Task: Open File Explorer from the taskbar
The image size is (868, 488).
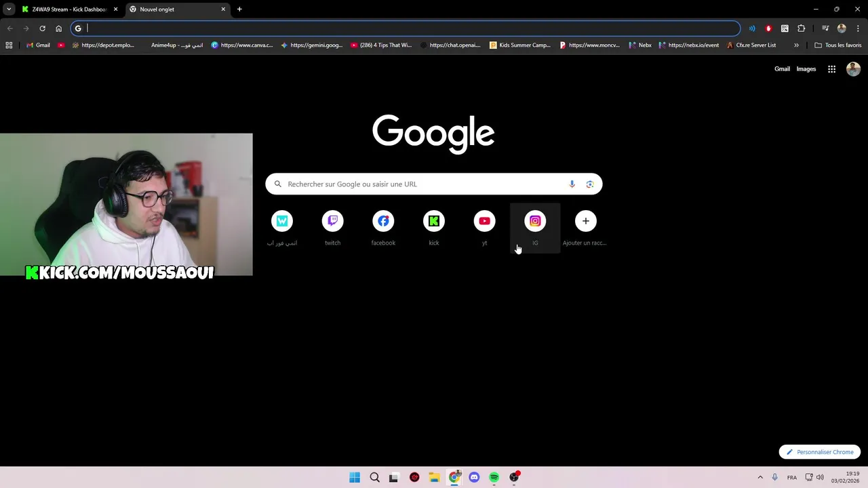Action: (434, 477)
